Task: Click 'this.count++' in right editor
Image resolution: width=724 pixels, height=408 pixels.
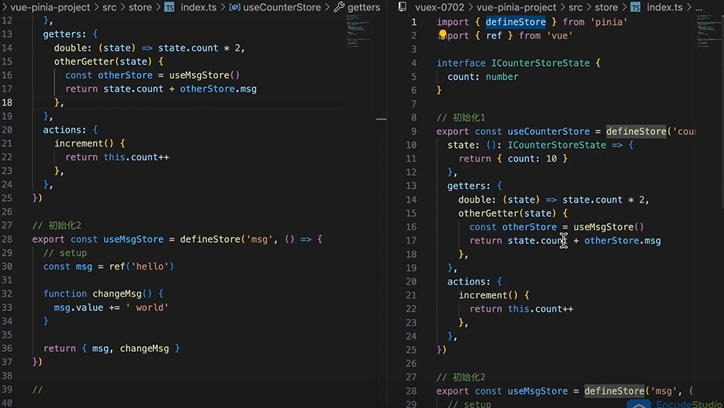Action: tap(540, 309)
